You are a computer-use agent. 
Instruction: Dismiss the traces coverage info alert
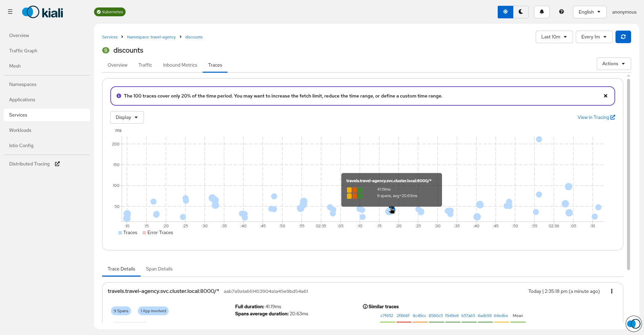pos(606,96)
